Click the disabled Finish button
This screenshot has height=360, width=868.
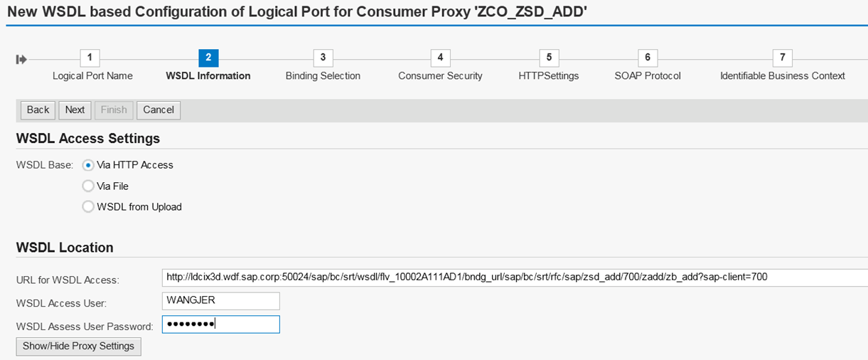click(x=114, y=110)
